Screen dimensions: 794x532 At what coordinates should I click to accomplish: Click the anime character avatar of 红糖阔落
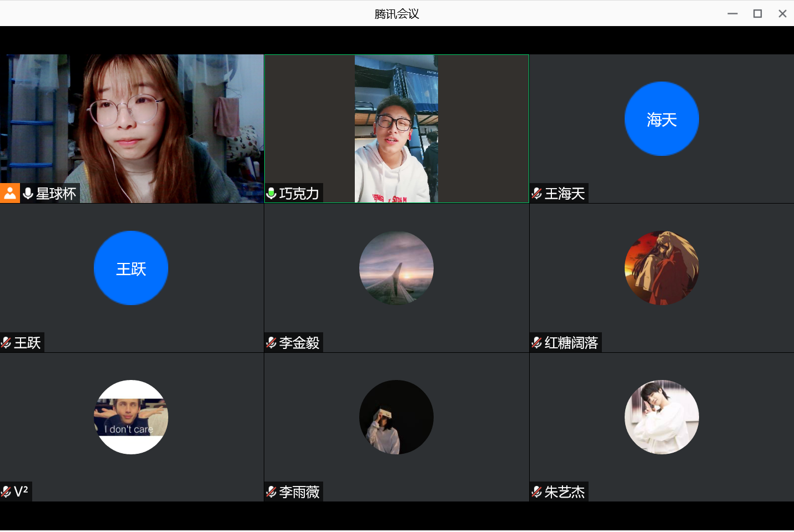click(661, 268)
